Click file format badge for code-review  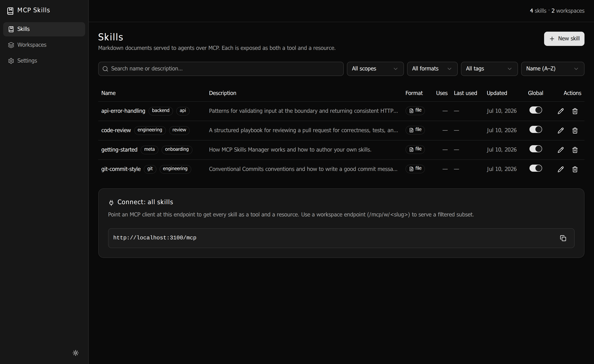(x=415, y=130)
